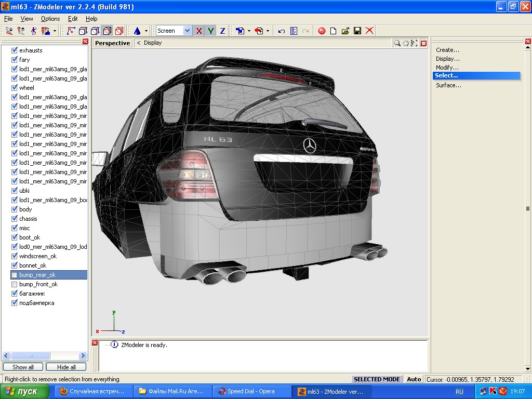532x399 pixels.
Task: Click the red cube selected mode icon
Action: (119, 31)
